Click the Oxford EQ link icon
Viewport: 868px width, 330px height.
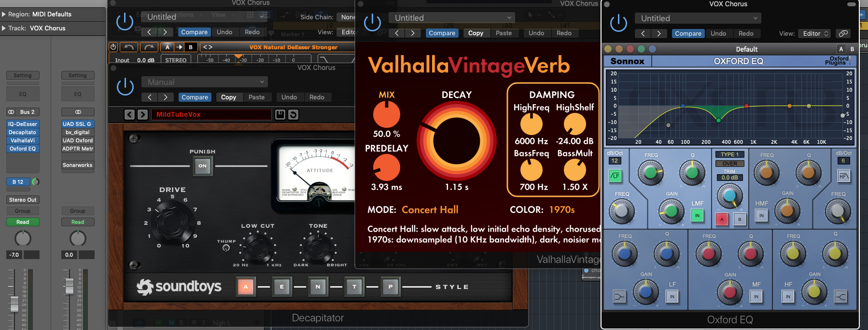843,33
